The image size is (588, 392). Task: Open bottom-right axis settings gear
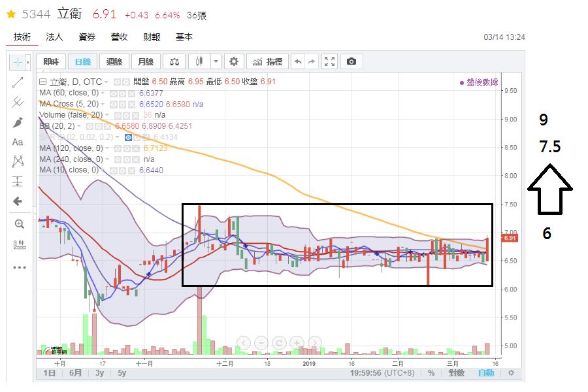coord(511,373)
